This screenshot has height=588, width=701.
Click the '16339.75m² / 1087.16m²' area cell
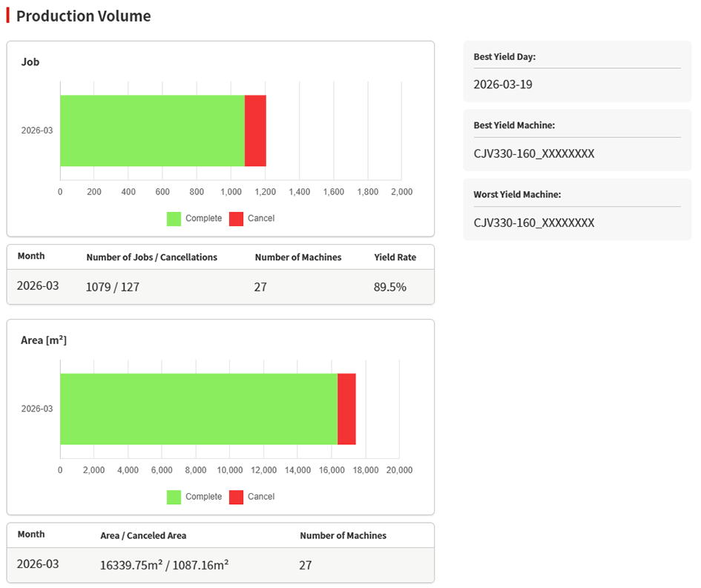(x=165, y=565)
